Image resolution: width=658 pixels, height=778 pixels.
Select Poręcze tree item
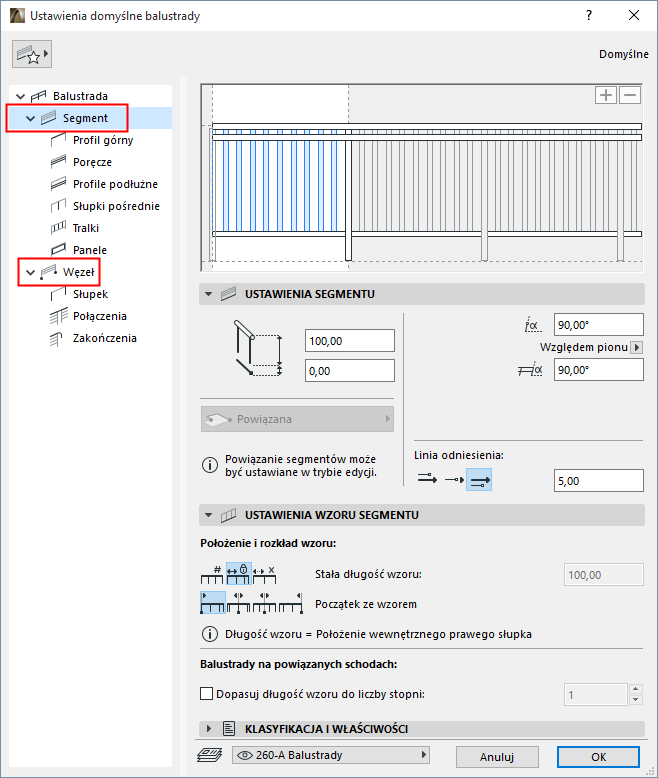(x=92, y=162)
